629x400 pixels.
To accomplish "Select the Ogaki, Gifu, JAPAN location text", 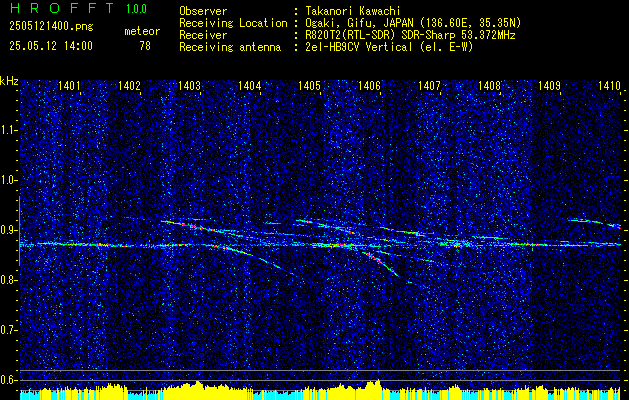I will 414,23.
